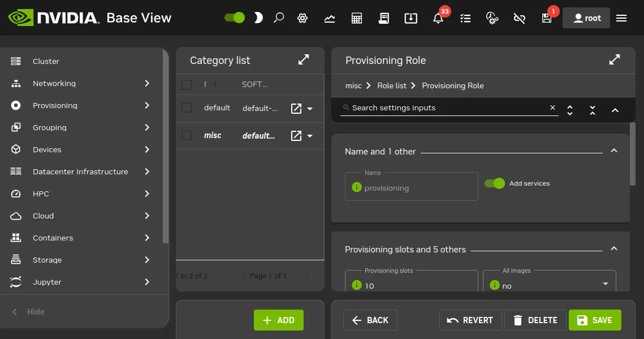This screenshot has height=339, width=644.
Task: Click the broken link icon in header
Action: coord(519,18)
